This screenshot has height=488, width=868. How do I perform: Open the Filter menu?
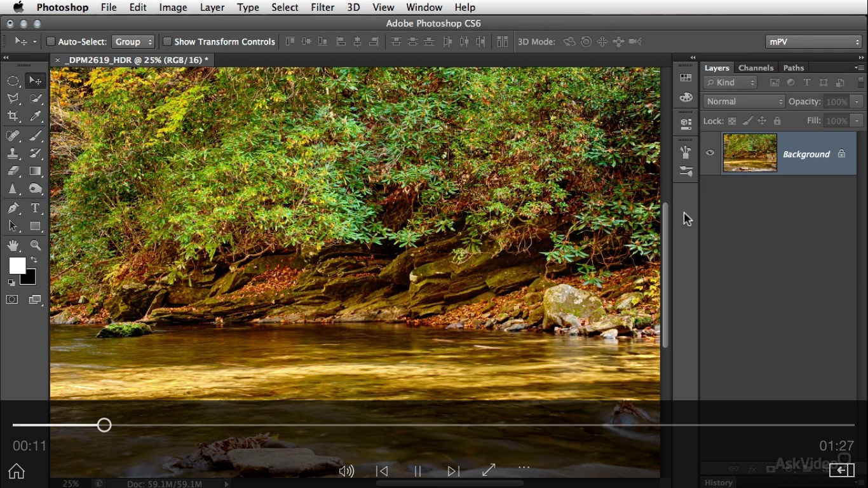323,8
